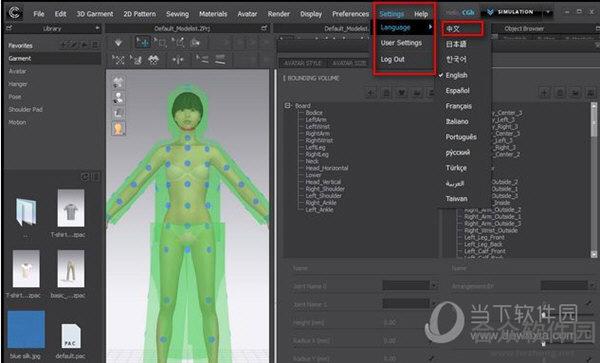Viewport: 600px width, 363px height.
Task: Click the trash icon above Bounding Volume tree
Action: [x=386, y=93]
